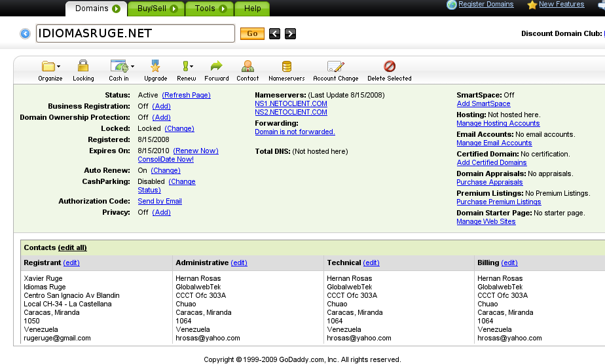
Task: Open the Organize folder tool
Action: click(x=48, y=66)
